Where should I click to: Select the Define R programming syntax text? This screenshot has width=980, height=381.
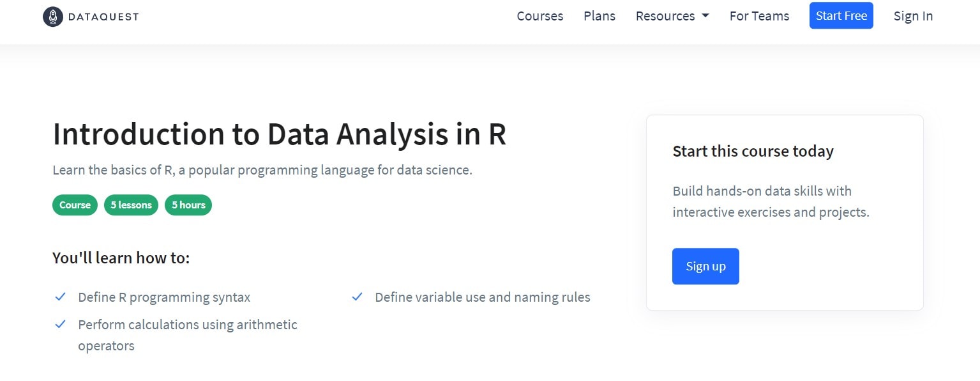(x=164, y=297)
